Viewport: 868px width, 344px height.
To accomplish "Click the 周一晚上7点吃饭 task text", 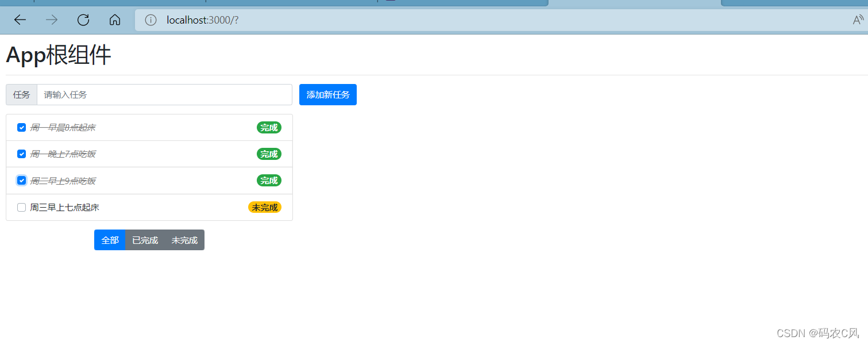I will click(63, 154).
